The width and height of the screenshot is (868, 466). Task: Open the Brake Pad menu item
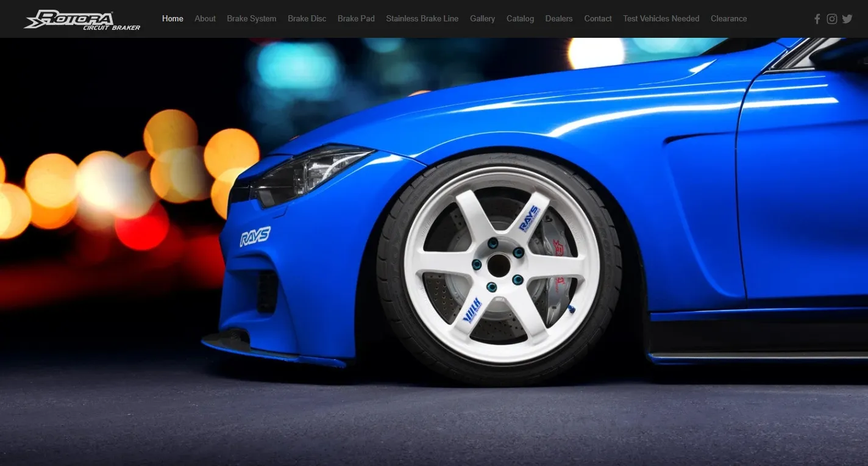(x=356, y=18)
